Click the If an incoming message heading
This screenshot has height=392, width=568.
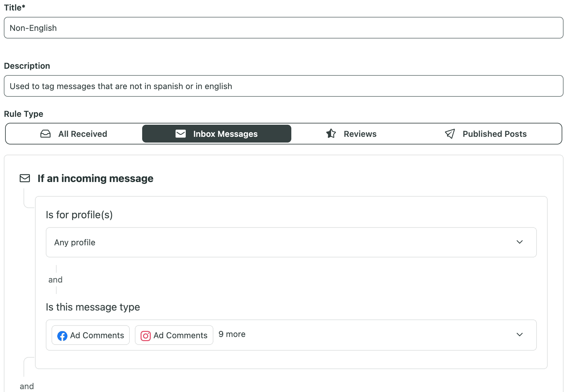tap(95, 178)
